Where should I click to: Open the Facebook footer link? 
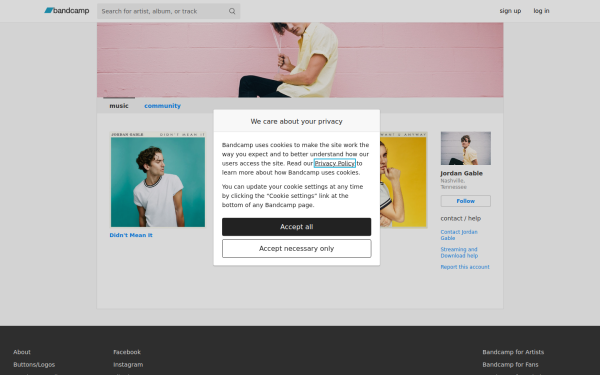127,352
